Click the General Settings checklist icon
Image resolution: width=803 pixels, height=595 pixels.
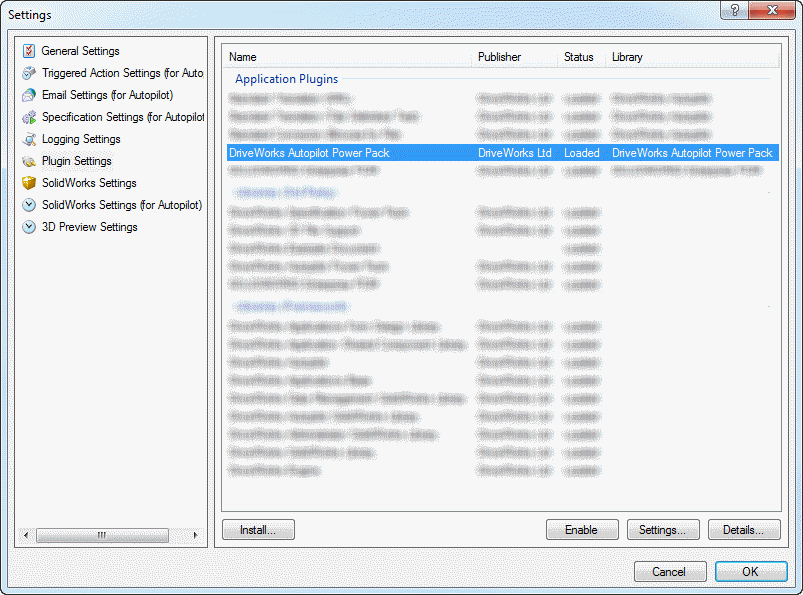(x=29, y=51)
